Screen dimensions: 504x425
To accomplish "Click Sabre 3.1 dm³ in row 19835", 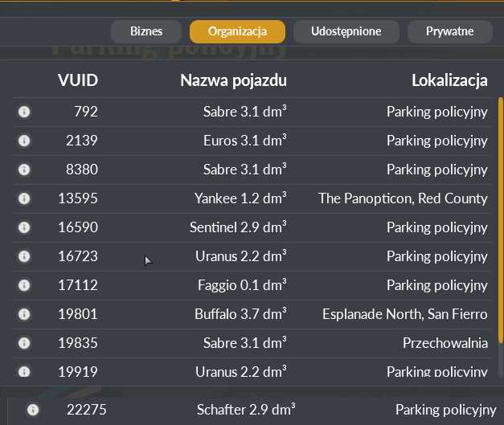I will [x=244, y=343].
